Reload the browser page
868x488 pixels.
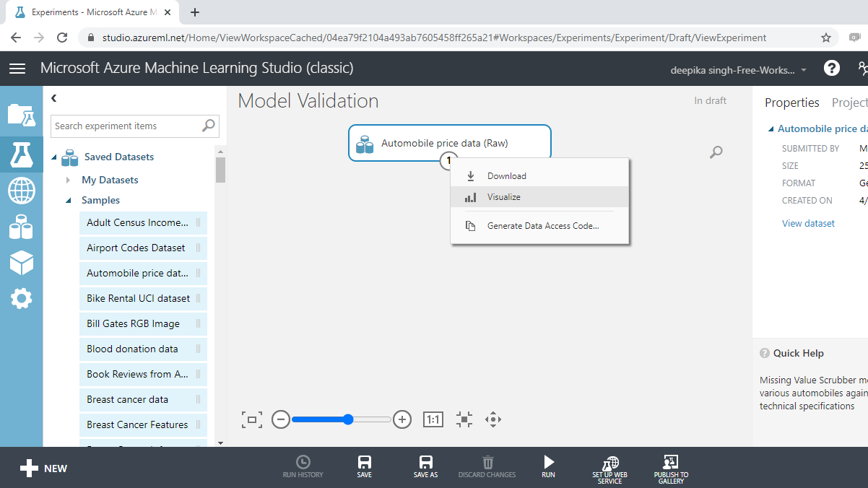pos(62,38)
